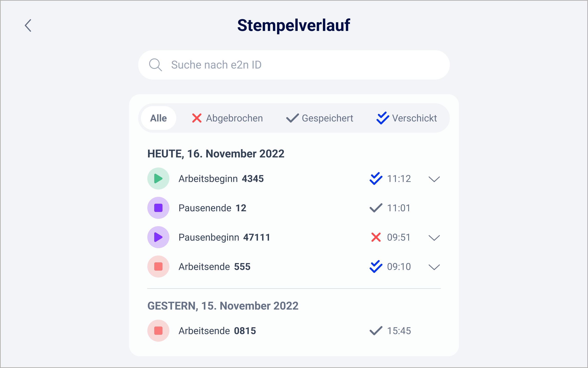The width and height of the screenshot is (588, 368).
Task: Click the gray checkmark next to 15:45
Action: [375, 330]
